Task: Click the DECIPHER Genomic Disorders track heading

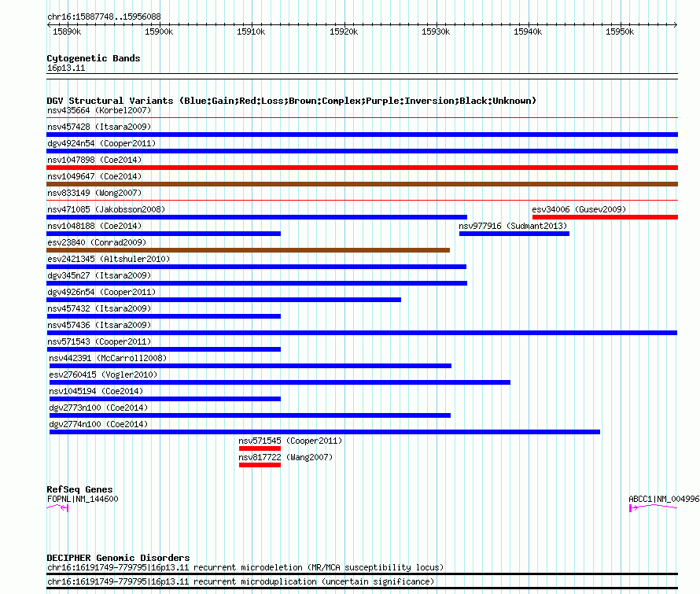Action: tap(118, 558)
